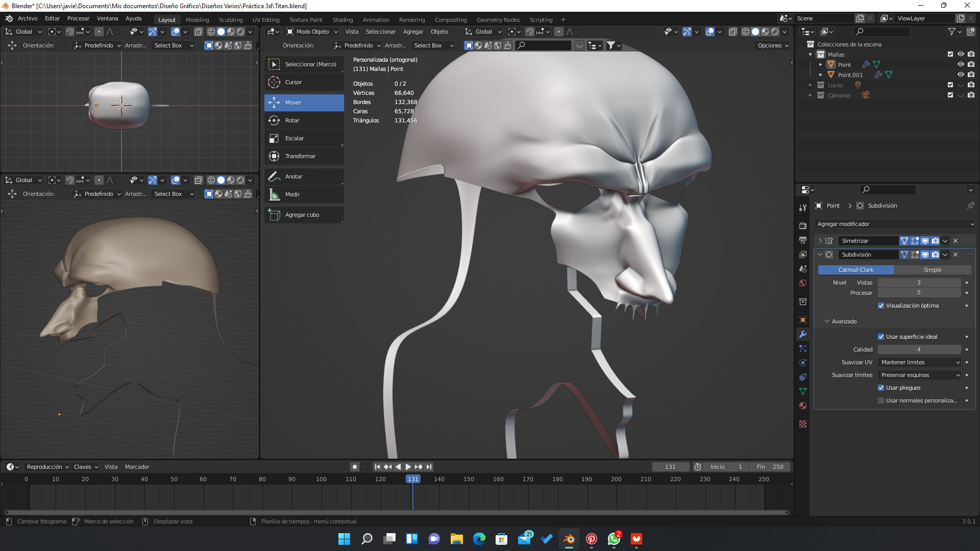980x551 pixels.
Task: Open the Physics properties tab
Action: point(803,363)
